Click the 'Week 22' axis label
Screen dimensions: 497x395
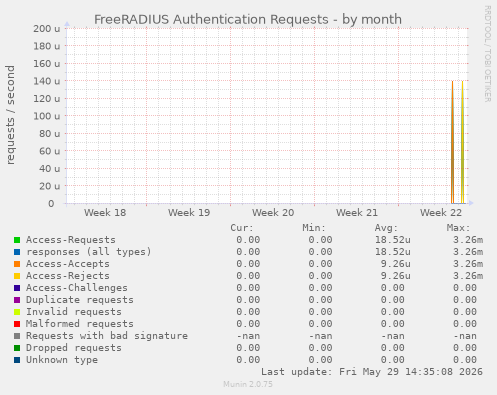(441, 213)
